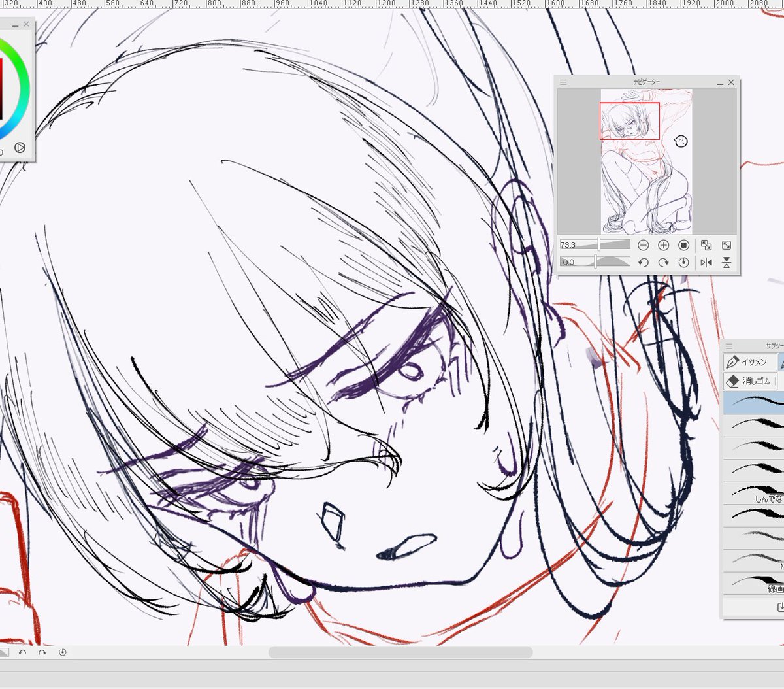Click the color wheel panel's arrow button
Image resolution: width=784 pixels, height=689 pixels.
(20, 148)
